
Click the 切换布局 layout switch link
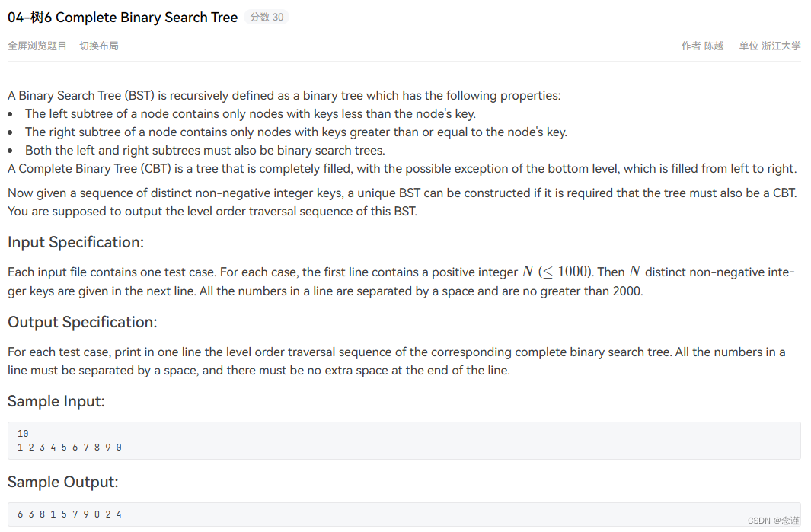(x=99, y=46)
